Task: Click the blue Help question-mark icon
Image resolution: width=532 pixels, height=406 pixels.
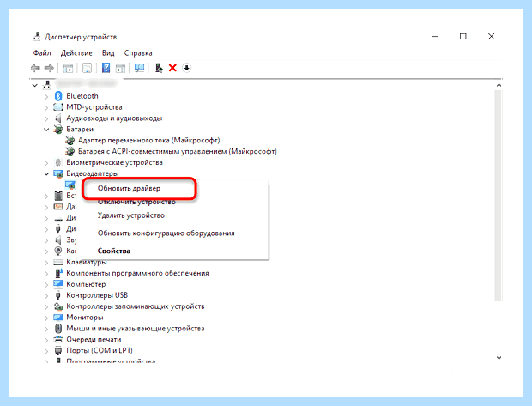Action: coord(106,68)
